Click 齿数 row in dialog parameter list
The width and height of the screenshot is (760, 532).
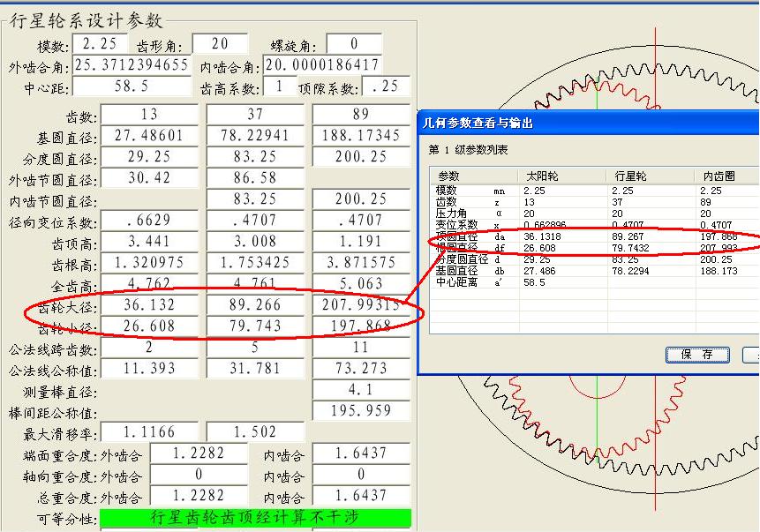point(594,202)
